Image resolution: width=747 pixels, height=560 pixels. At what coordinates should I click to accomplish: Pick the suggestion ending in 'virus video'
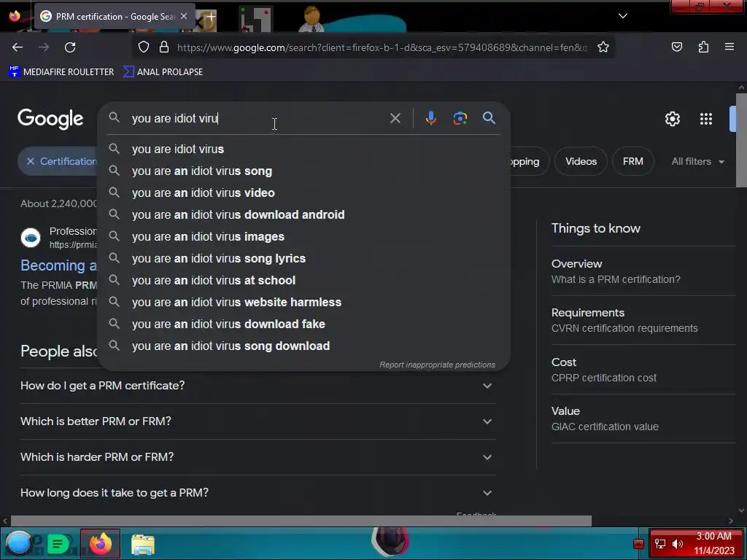[304, 192]
